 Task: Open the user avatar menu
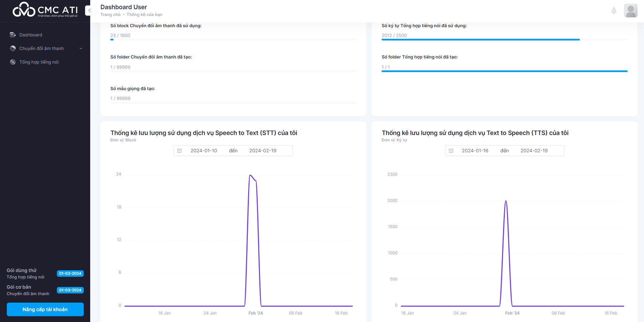point(630,11)
